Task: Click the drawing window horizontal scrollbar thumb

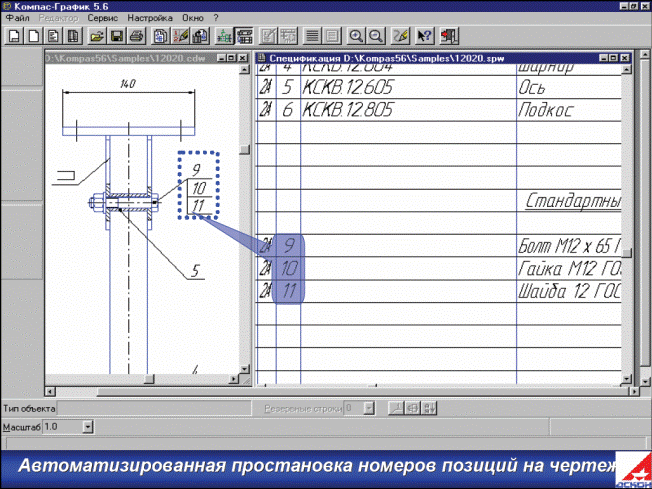Action: (x=149, y=379)
